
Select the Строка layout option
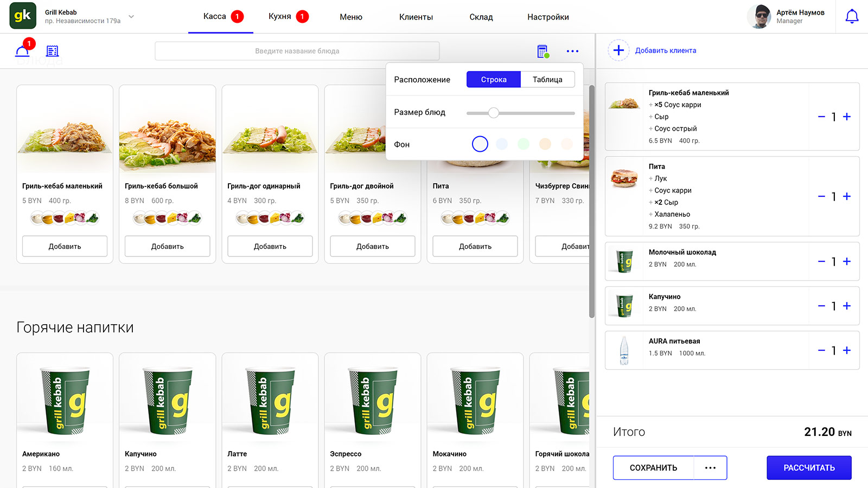coord(493,80)
